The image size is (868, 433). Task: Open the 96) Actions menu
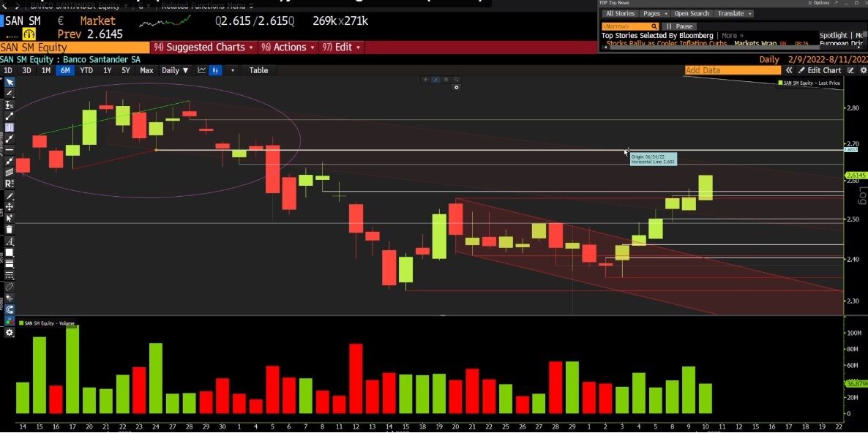288,47
